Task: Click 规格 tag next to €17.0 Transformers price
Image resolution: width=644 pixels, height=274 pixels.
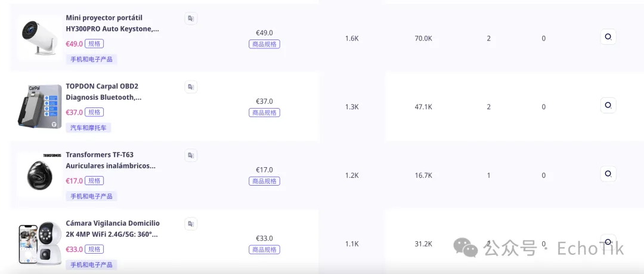Action: click(94, 181)
